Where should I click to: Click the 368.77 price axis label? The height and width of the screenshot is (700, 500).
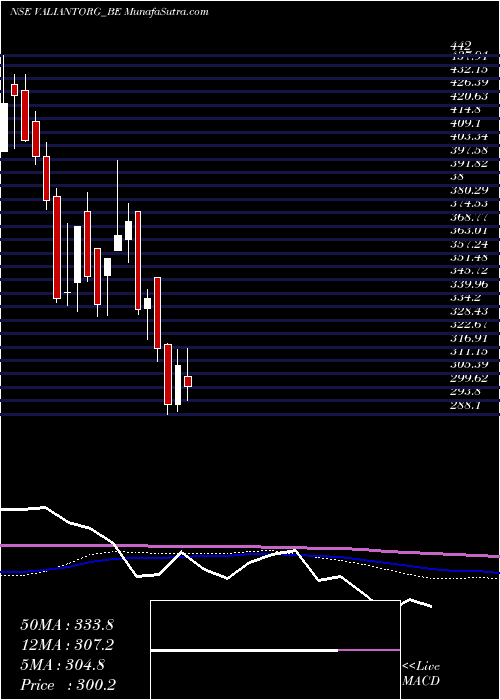(469, 217)
